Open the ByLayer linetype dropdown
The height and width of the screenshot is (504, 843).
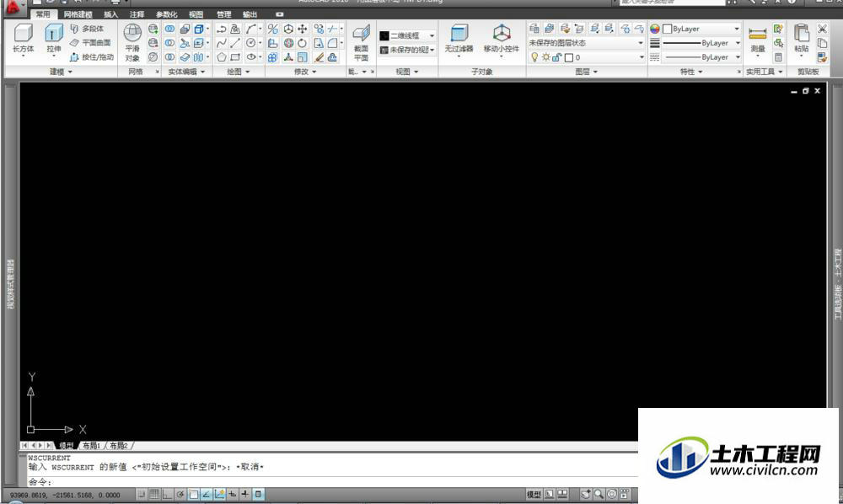click(x=701, y=57)
